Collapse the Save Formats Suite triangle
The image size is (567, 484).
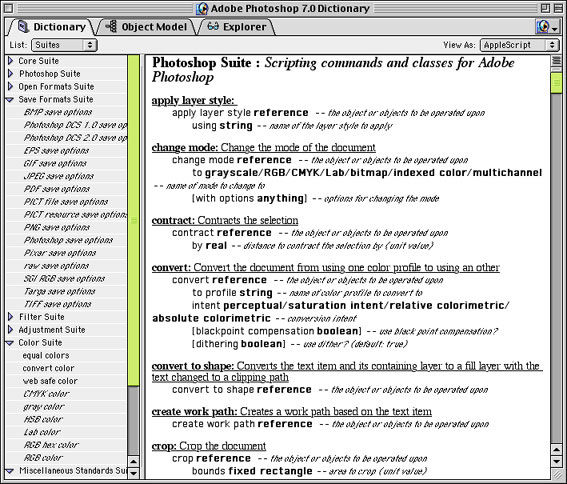10,99
